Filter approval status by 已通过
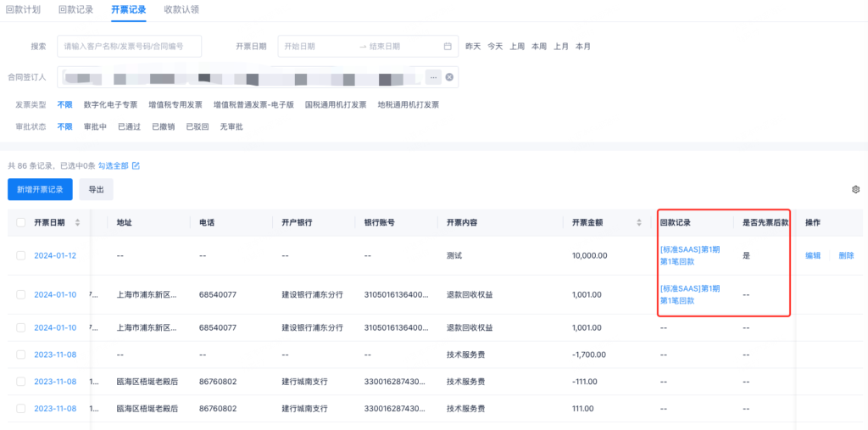The image size is (868, 430). 129,126
